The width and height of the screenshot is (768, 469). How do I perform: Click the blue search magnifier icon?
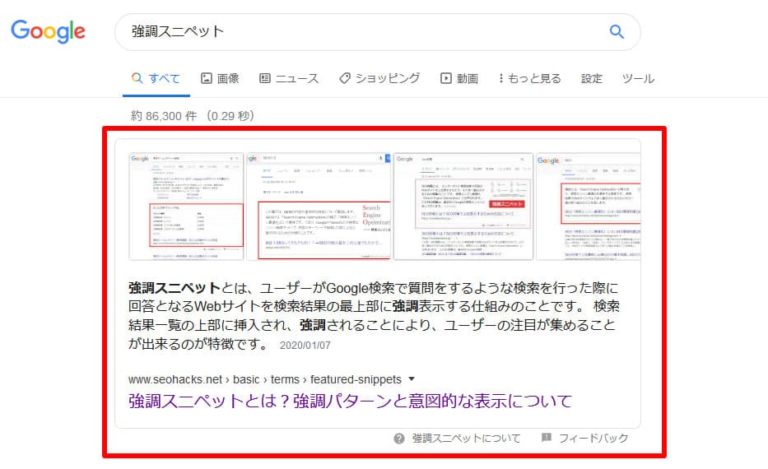pos(616,31)
